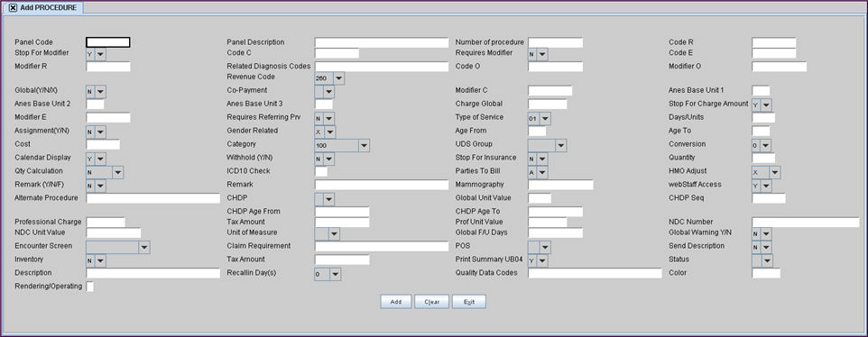Screen dimensions: 868x337
Task: Open the UDS Group dropdown
Action: (561, 145)
